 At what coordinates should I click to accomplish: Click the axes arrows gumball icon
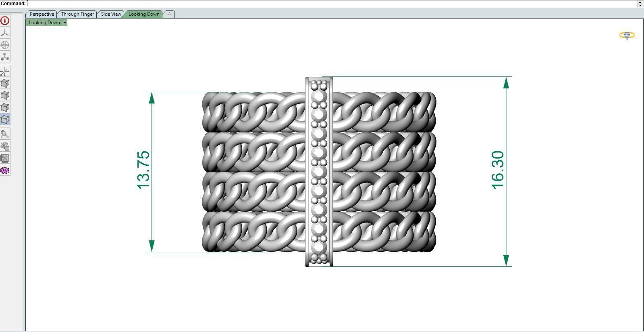pos(5,72)
